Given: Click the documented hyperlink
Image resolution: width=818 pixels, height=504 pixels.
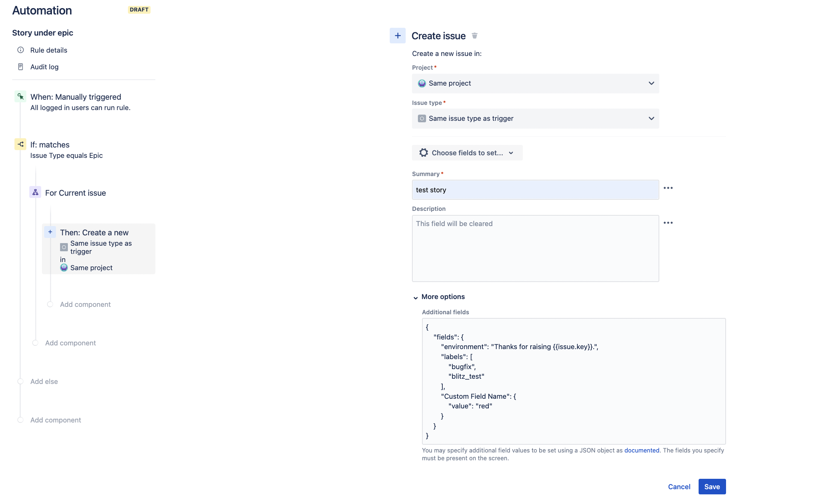Looking at the screenshot, I should pyautogui.click(x=642, y=450).
